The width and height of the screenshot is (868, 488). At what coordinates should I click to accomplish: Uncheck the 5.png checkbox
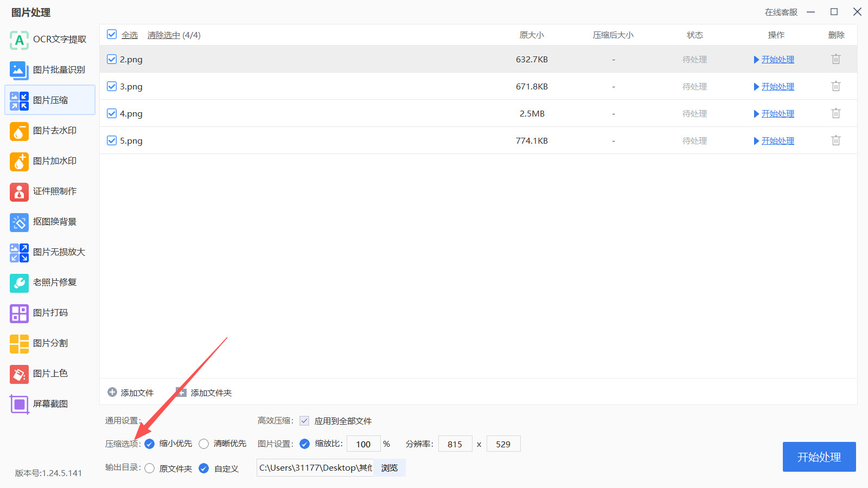tap(112, 140)
